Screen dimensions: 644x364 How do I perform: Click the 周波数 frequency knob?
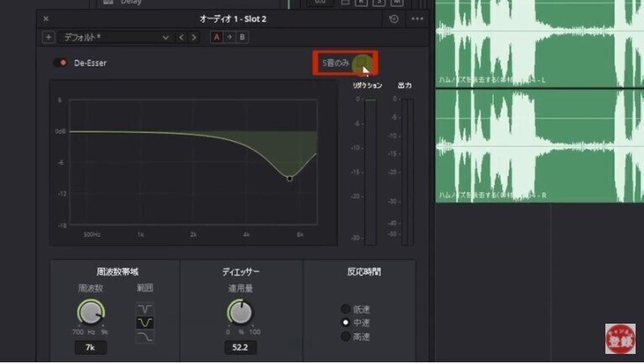[91, 313]
